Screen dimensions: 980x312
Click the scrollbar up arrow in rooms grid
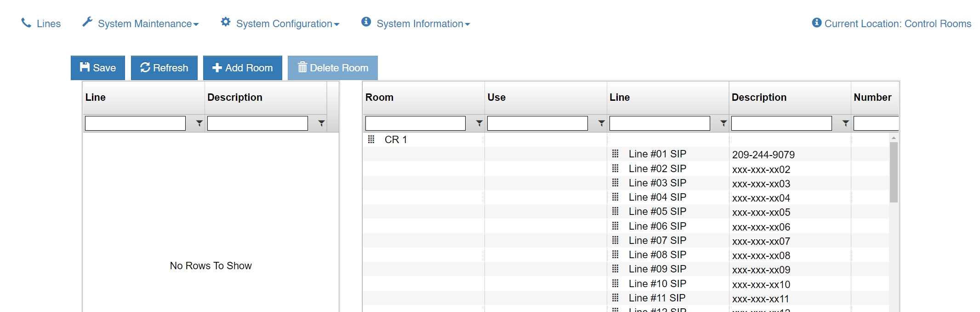click(x=894, y=138)
